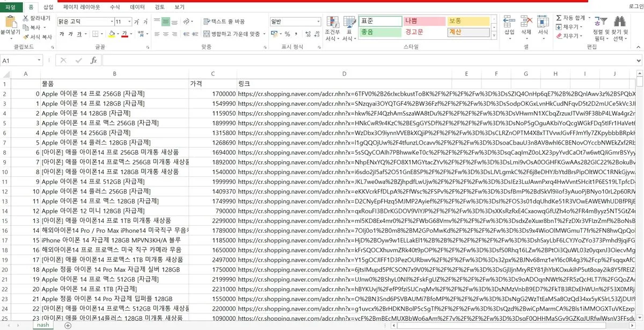Open the fill color dropdown arrow
Screen dimensions: 644x330
click(118, 33)
